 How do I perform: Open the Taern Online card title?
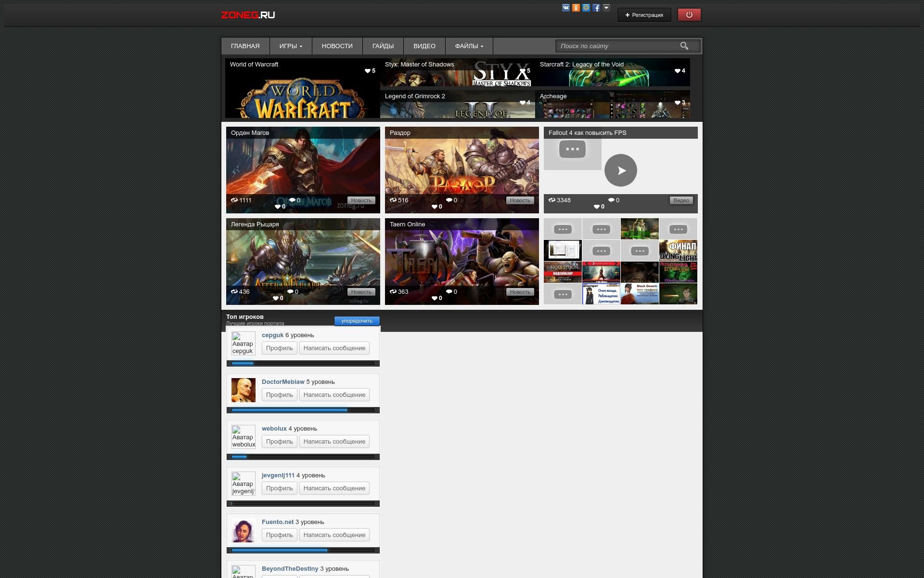click(x=407, y=224)
